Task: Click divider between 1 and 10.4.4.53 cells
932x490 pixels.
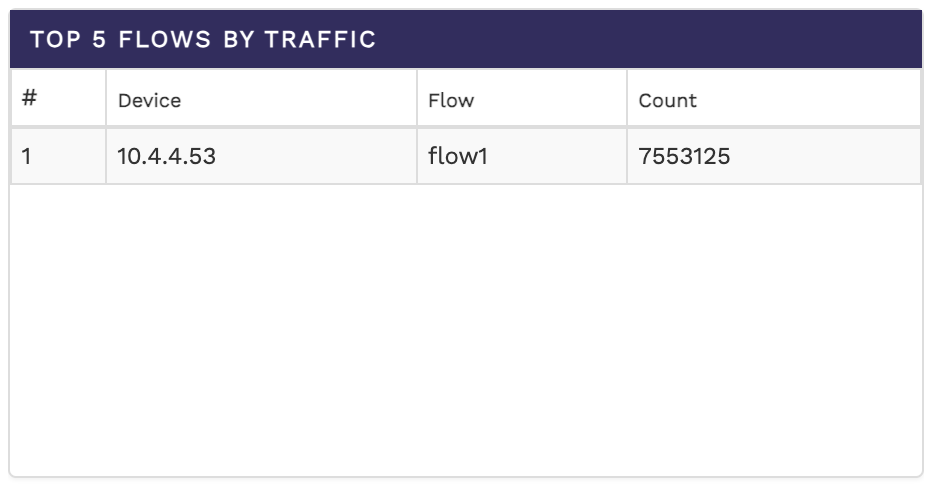Action: point(106,156)
